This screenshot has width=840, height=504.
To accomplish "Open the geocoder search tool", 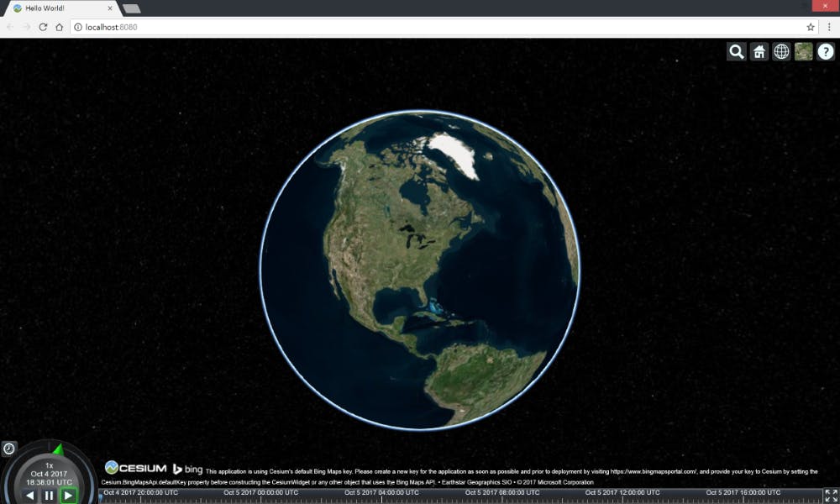I will point(736,51).
